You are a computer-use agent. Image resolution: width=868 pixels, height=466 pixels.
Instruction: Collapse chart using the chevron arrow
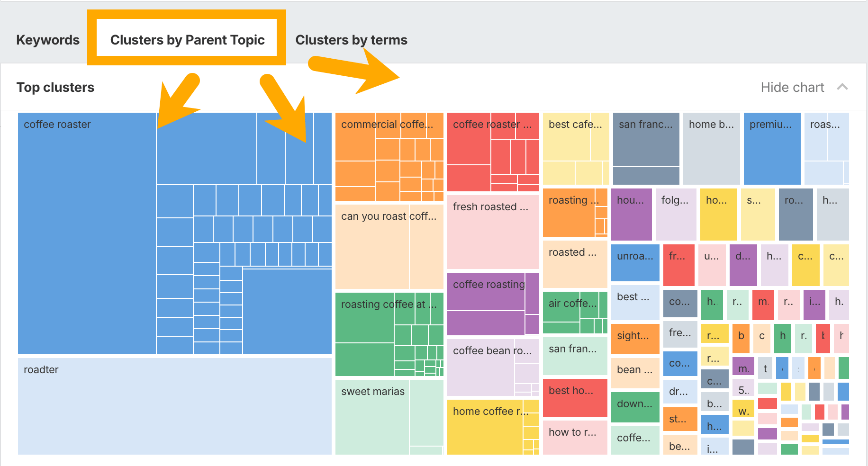[x=842, y=87]
